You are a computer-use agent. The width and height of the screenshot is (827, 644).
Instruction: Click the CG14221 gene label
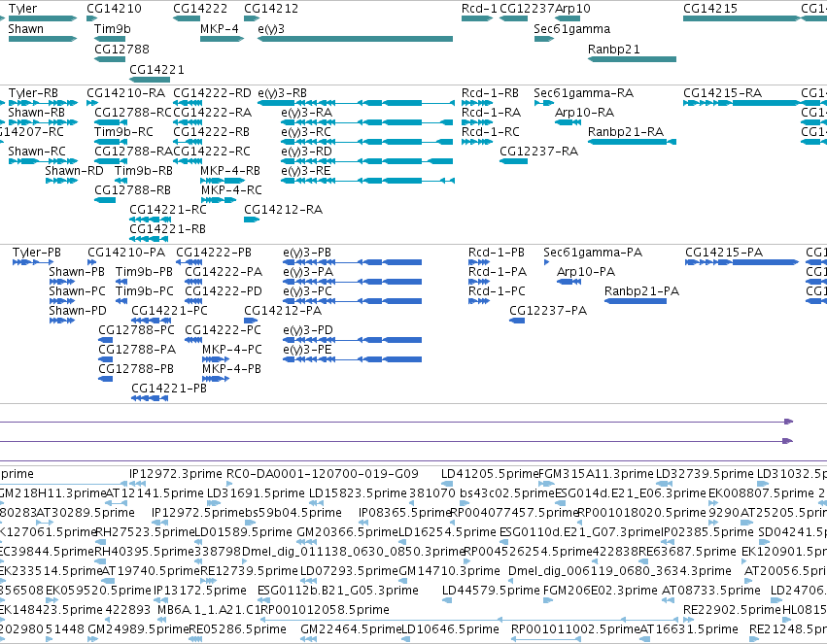click(x=156, y=70)
